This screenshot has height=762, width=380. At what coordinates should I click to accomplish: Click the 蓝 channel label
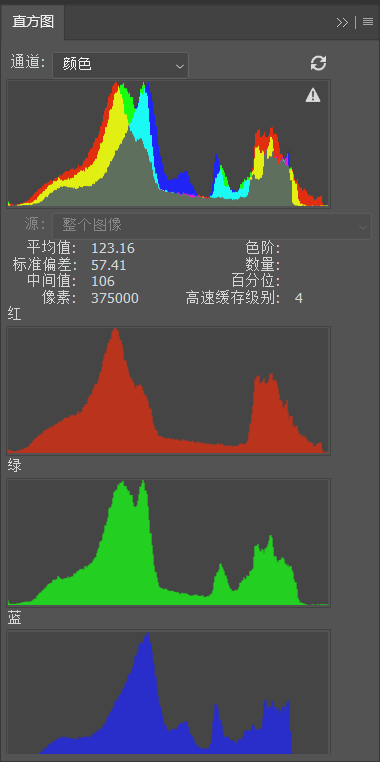click(x=15, y=619)
